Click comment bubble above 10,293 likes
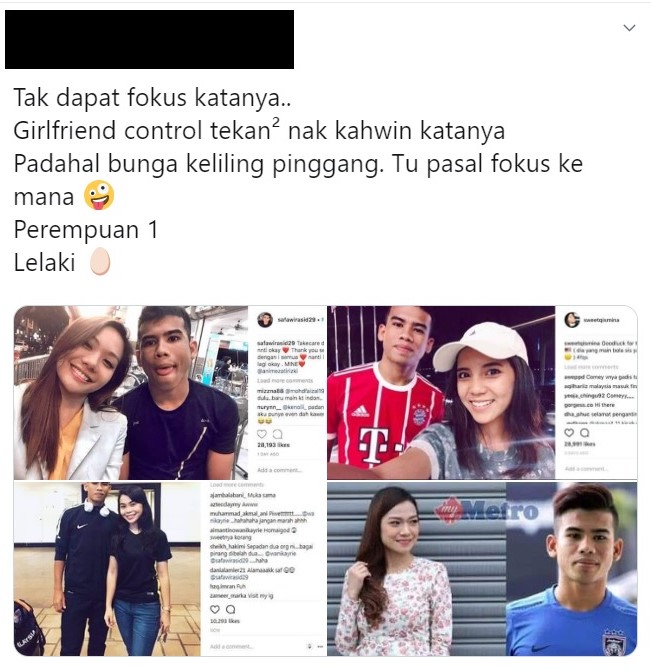 (231, 609)
